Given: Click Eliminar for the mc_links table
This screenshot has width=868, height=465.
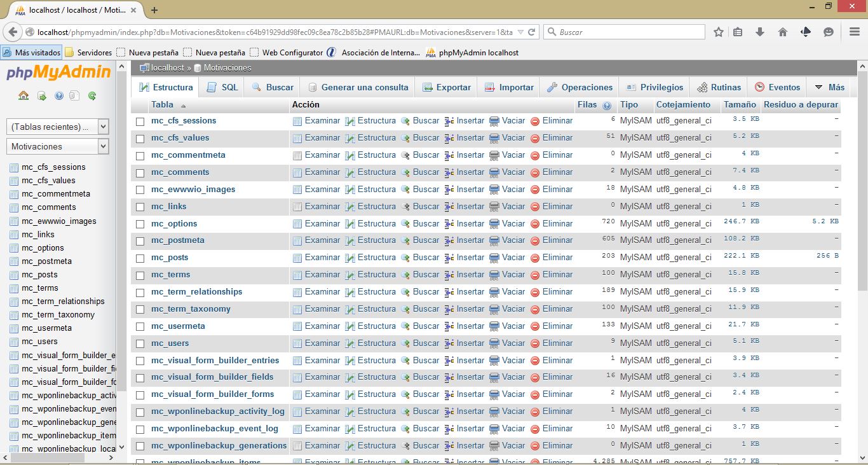Looking at the screenshot, I should [x=557, y=206].
